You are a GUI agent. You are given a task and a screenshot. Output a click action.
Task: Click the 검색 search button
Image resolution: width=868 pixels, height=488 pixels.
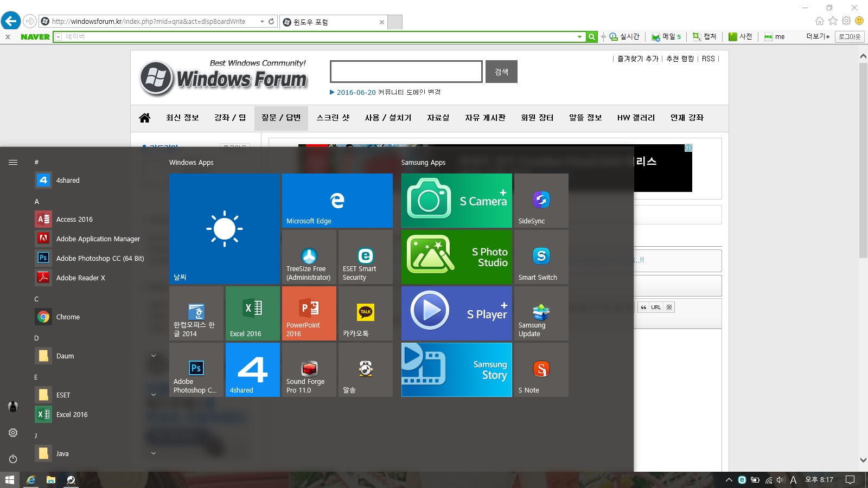pyautogui.click(x=501, y=72)
